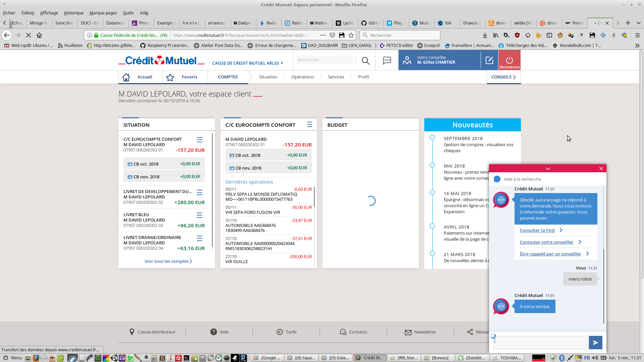Expand the CONSEILS section arrow
The image size is (644, 362).
[x=514, y=77]
